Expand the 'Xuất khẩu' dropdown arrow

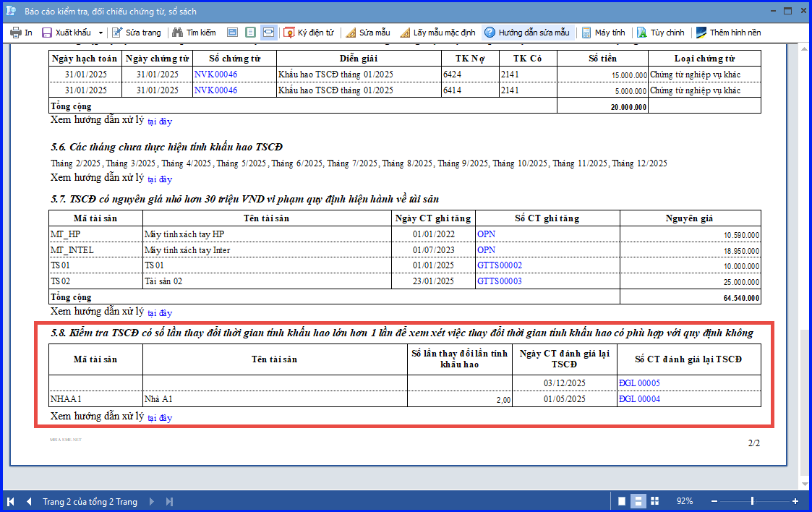(x=101, y=33)
